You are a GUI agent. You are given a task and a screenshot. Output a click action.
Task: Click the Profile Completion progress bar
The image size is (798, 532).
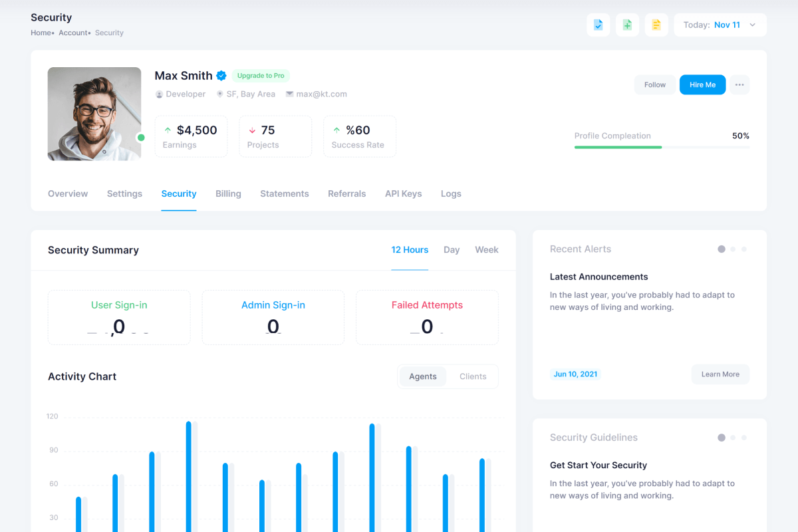(662, 147)
